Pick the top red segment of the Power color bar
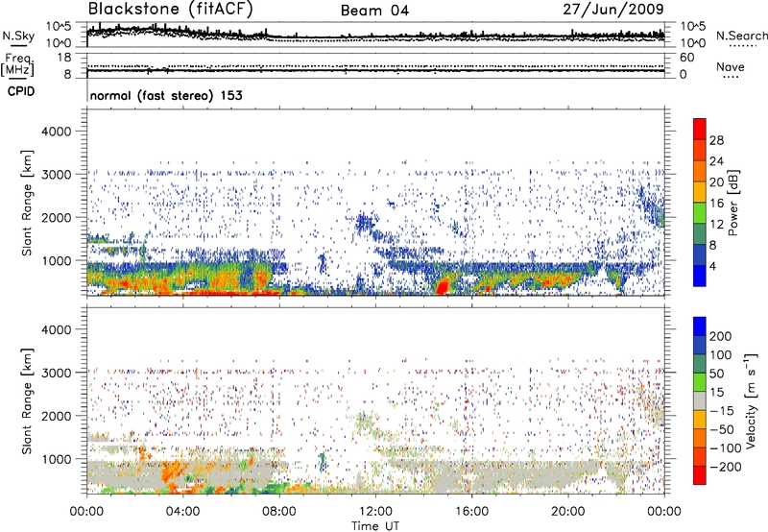Viewport: 768px width, 532px height. 700,130
